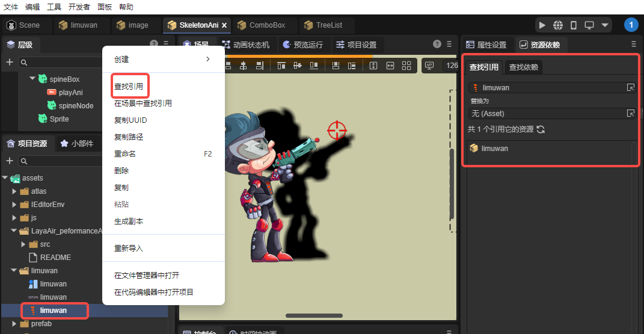This screenshot has width=644, height=334.
Task: Click the help icon in the scene panel header
Action: pos(437,45)
